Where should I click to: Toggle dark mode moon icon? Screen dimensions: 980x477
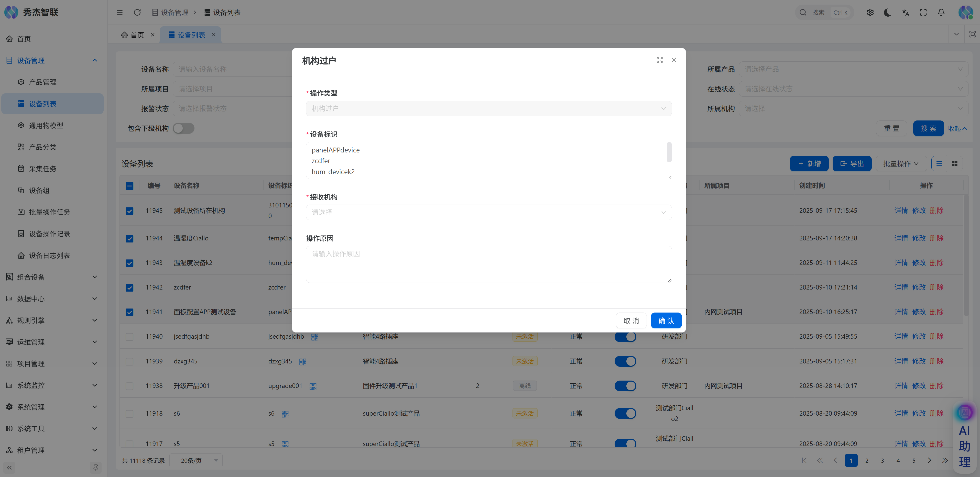[x=888, y=13]
